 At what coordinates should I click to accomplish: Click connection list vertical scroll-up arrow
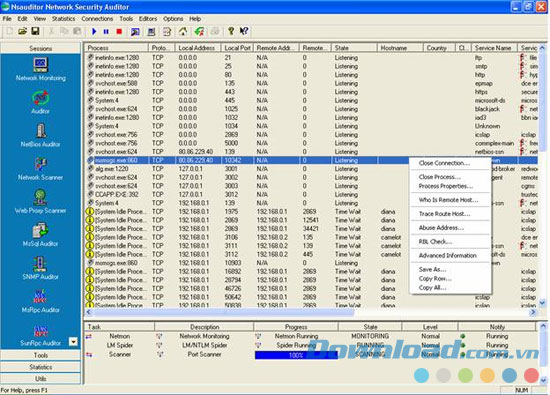tap(543, 47)
